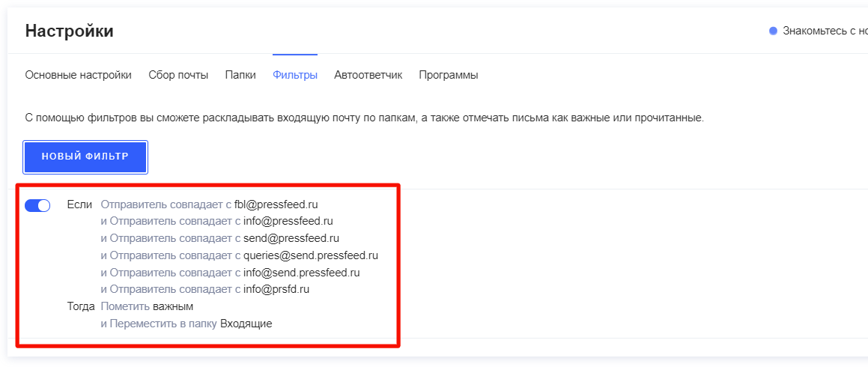Switch to the Программы tab
Viewport: 868px width, 367px height.
point(449,76)
